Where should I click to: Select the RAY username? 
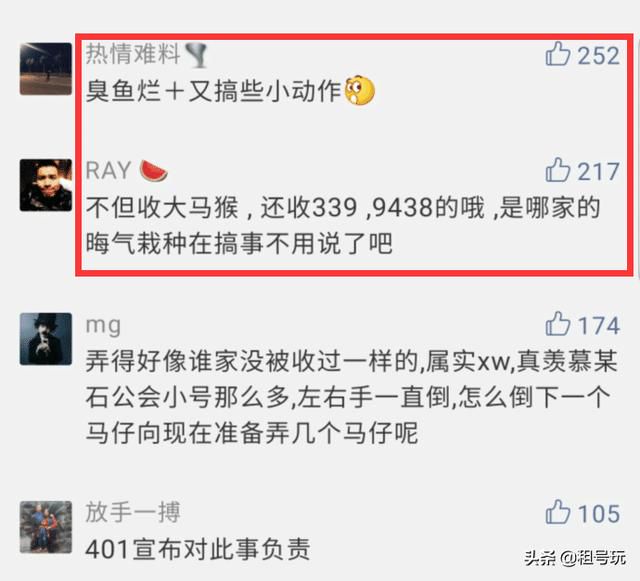[108, 170]
